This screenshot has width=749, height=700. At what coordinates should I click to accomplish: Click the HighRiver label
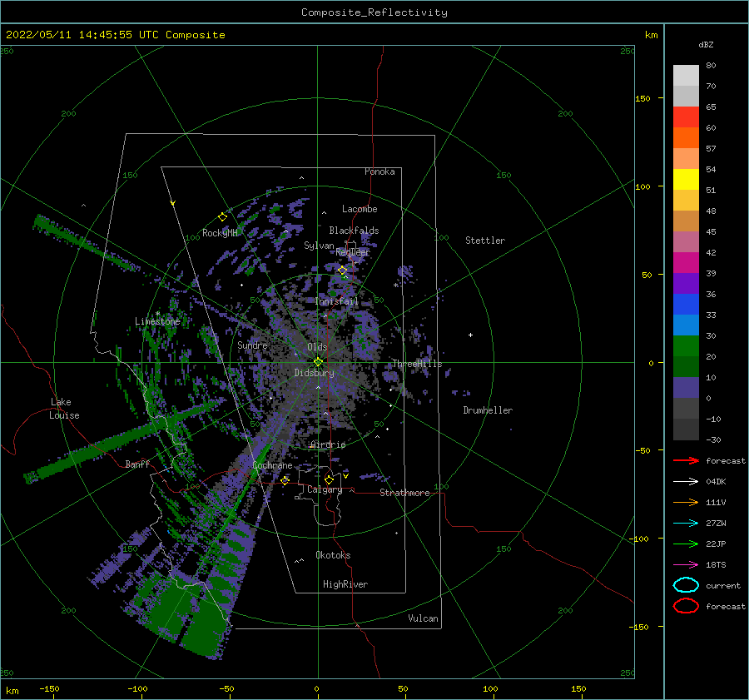point(345,584)
